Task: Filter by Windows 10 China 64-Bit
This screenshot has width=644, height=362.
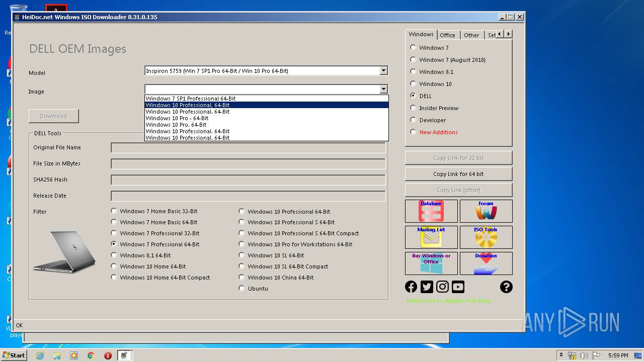Action: tap(276, 278)
